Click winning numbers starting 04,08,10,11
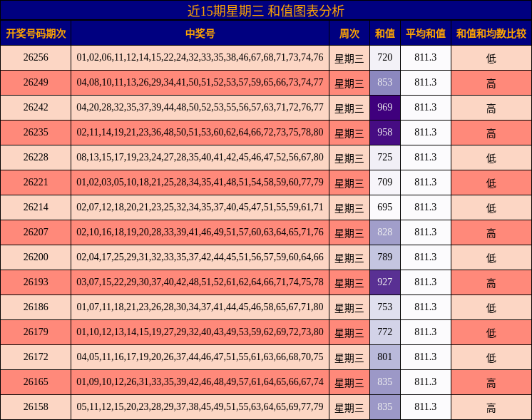This screenshot has width=532, height=420. point(200,83)
